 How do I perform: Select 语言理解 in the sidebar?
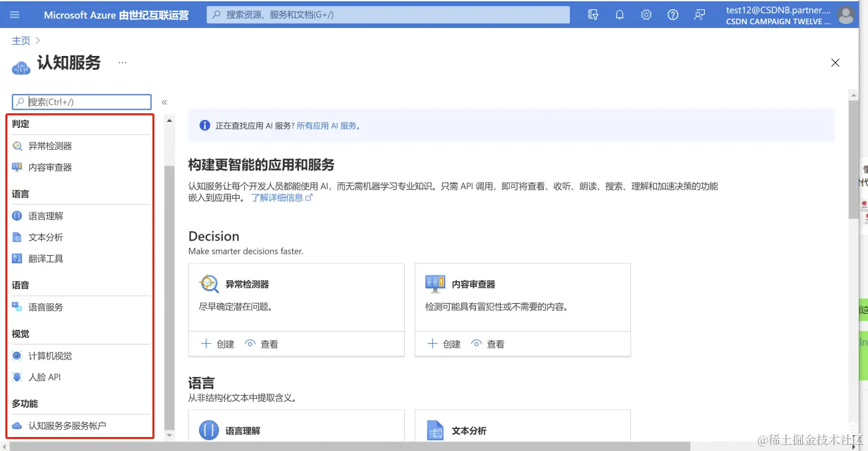tap(46, 216)
